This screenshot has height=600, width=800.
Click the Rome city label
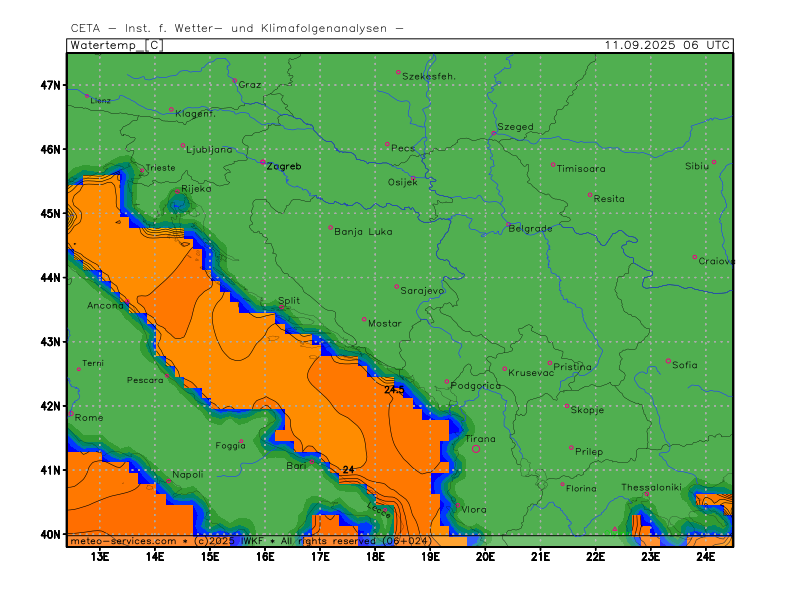click(89, 417)
